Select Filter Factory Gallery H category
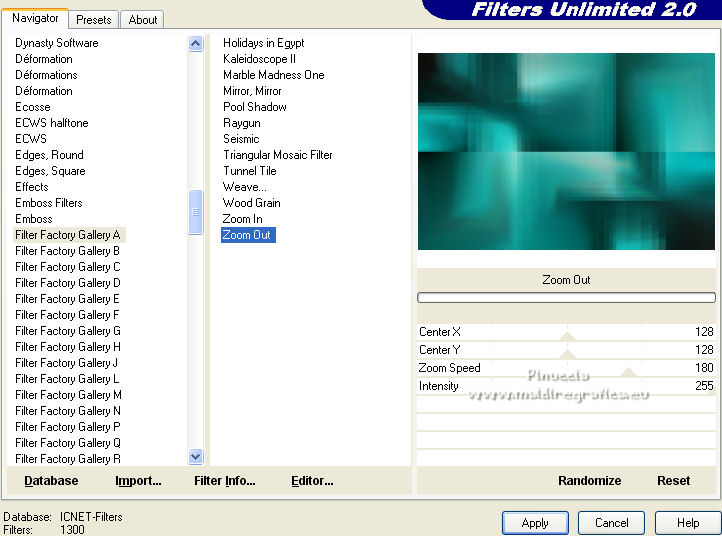The width and height of the screenshot is (722, 536). pos(67,347)
